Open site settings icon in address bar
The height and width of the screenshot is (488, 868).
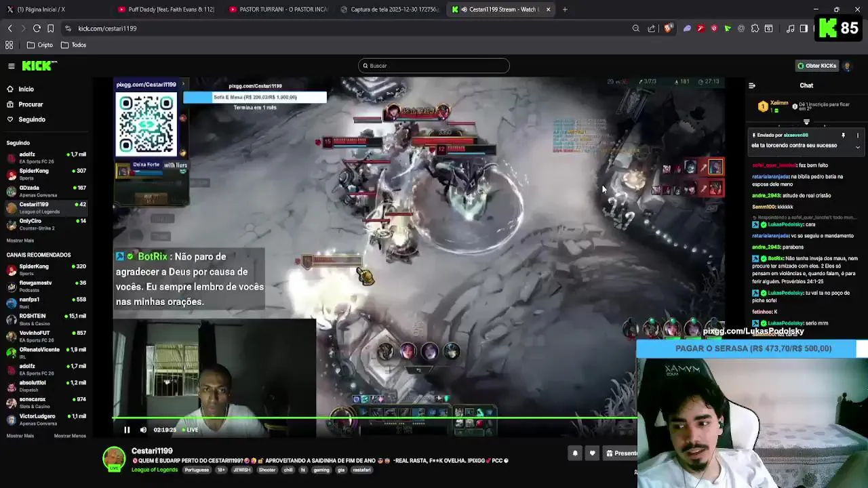[x=68, y=28]
